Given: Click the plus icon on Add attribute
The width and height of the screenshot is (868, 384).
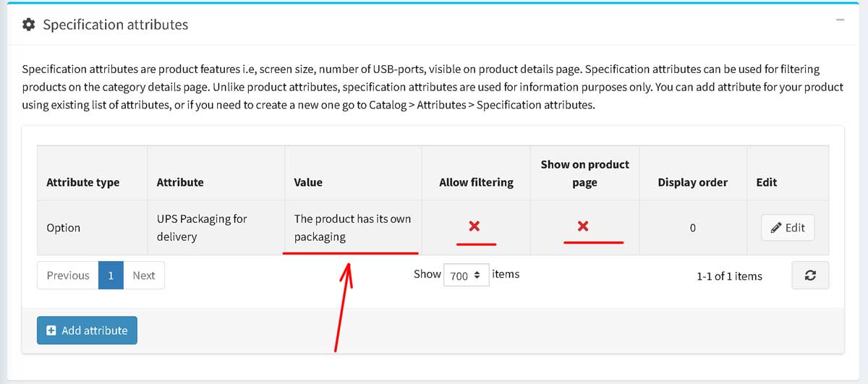Looking at the screenshot, I should [51, 330].
